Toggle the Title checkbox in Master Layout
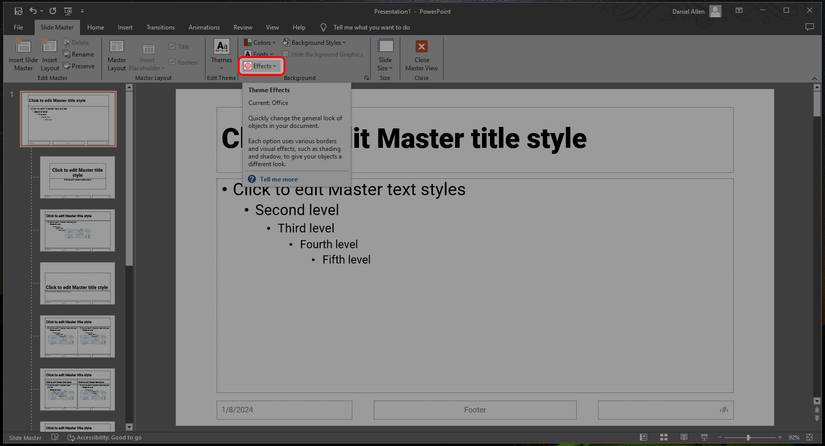The width and height of the screenshot is (825, 446). coord(172,46)
